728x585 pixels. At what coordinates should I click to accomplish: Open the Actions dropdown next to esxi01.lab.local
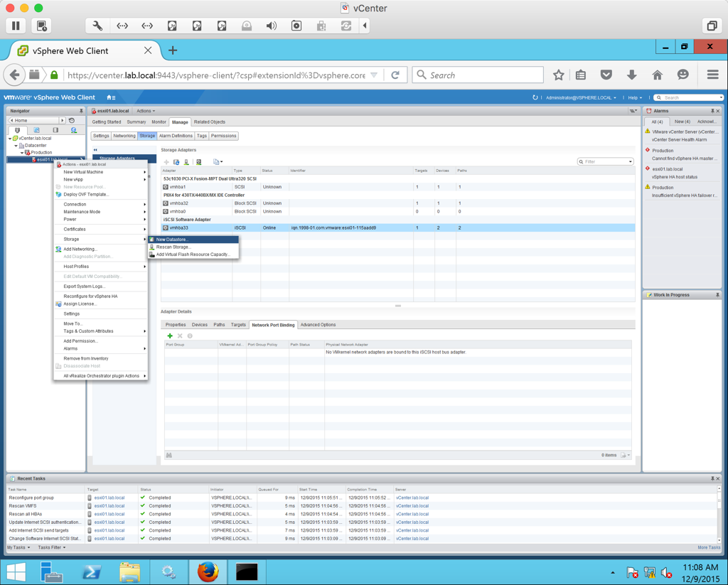pyautogui.click(x=145, y=111)
